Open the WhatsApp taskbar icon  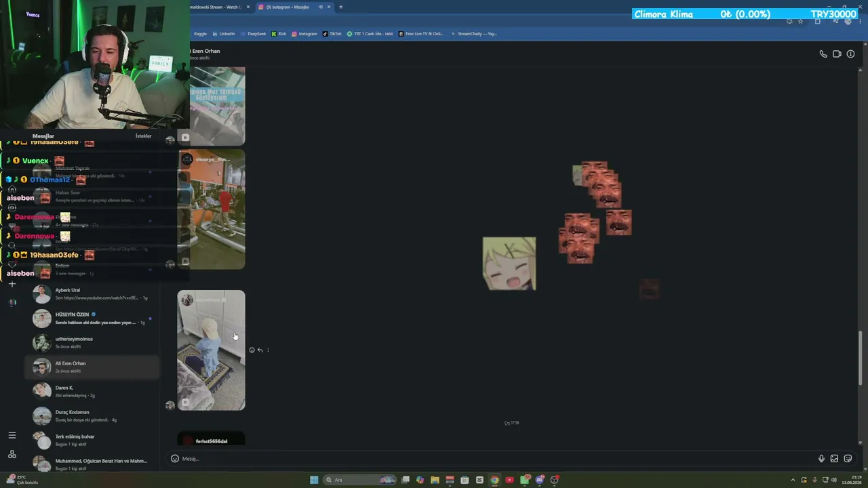[x=525, y=480]
